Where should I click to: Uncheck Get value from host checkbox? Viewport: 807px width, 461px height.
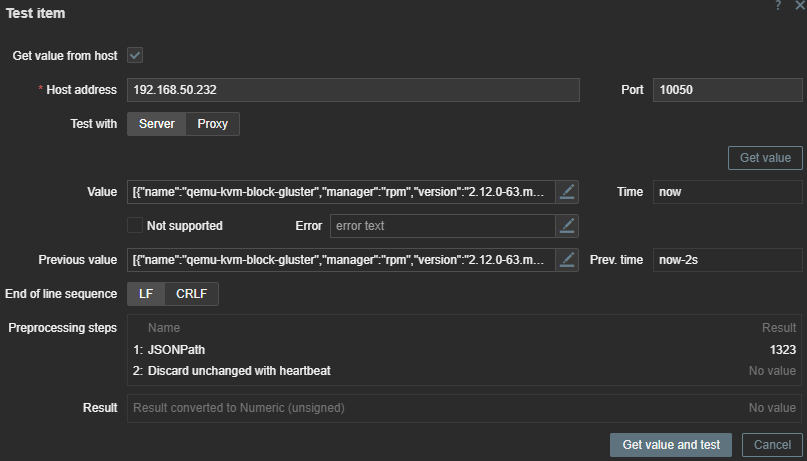[135, 56]
